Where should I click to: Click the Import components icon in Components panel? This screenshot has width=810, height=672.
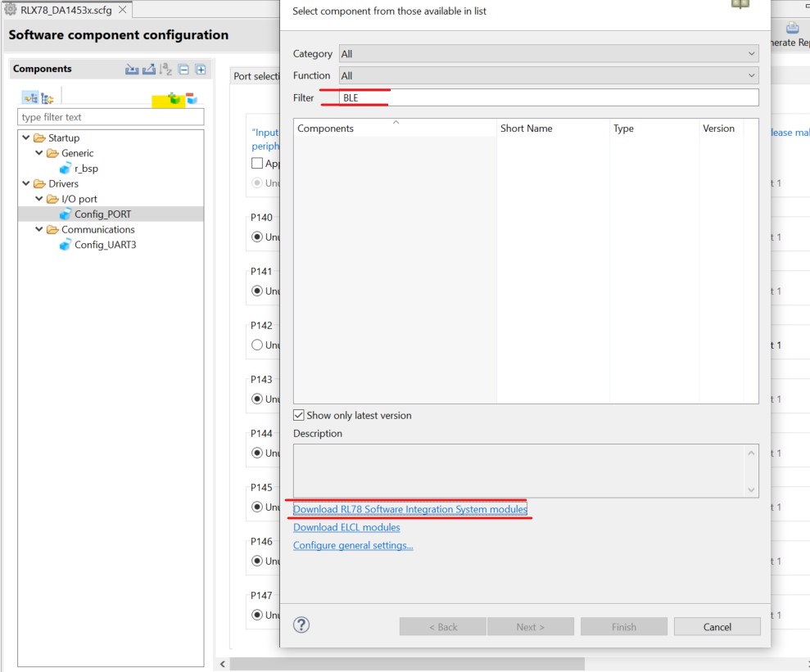tap(132, 69)
